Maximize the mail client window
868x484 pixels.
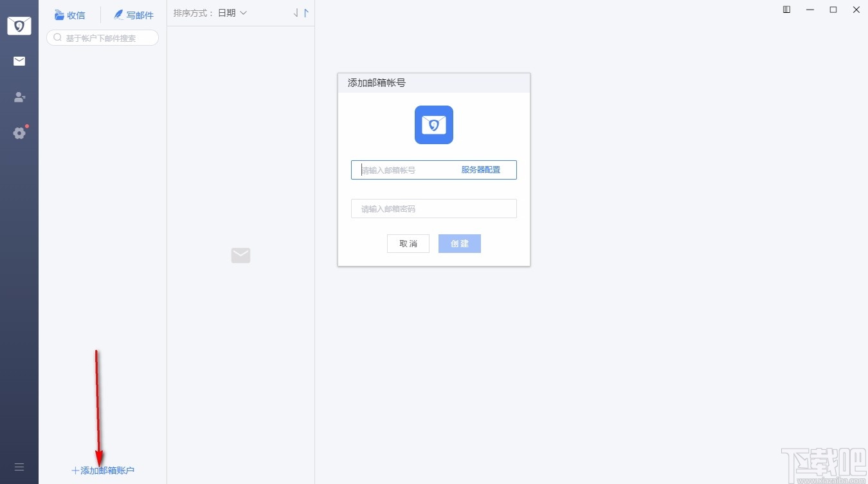[x=833, y=10]
